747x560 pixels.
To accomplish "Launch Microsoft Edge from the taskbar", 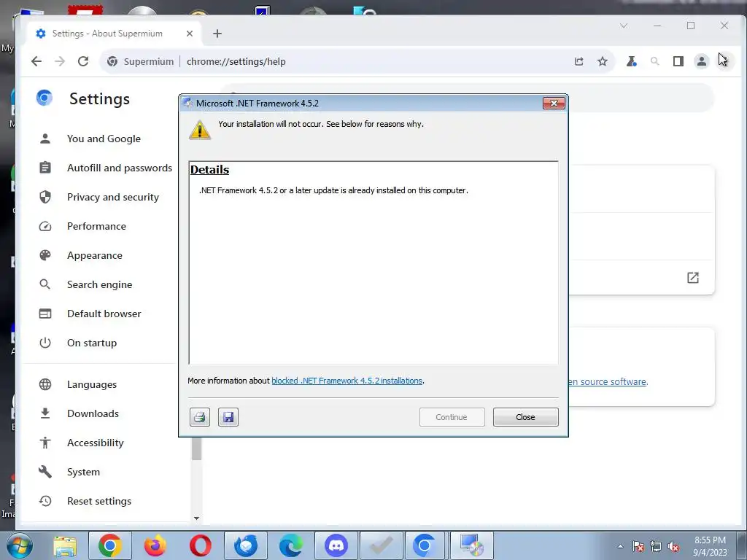I will point(291,545).
